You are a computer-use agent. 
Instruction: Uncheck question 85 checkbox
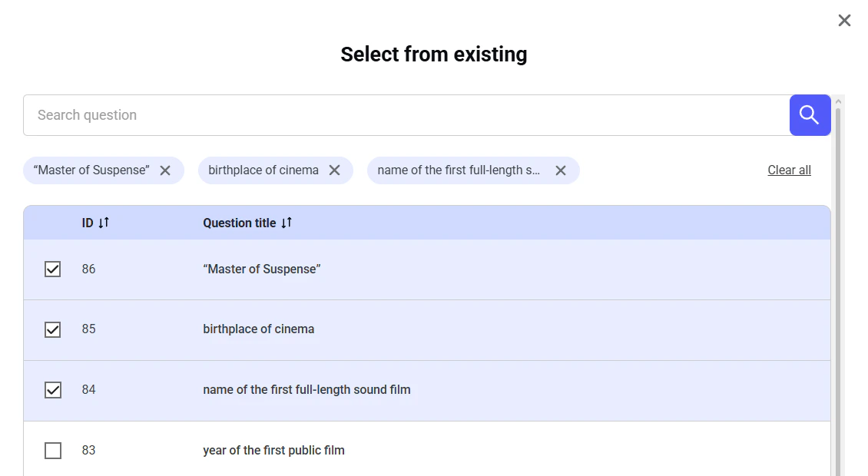coord(53,329)
